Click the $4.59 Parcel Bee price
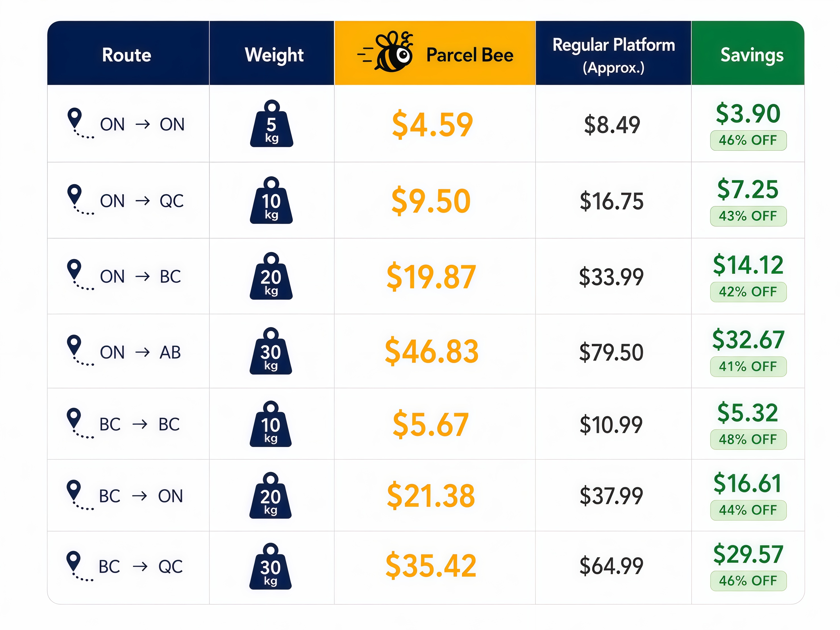The height and width of the screenshot is (630, 840). coord(433,125)
